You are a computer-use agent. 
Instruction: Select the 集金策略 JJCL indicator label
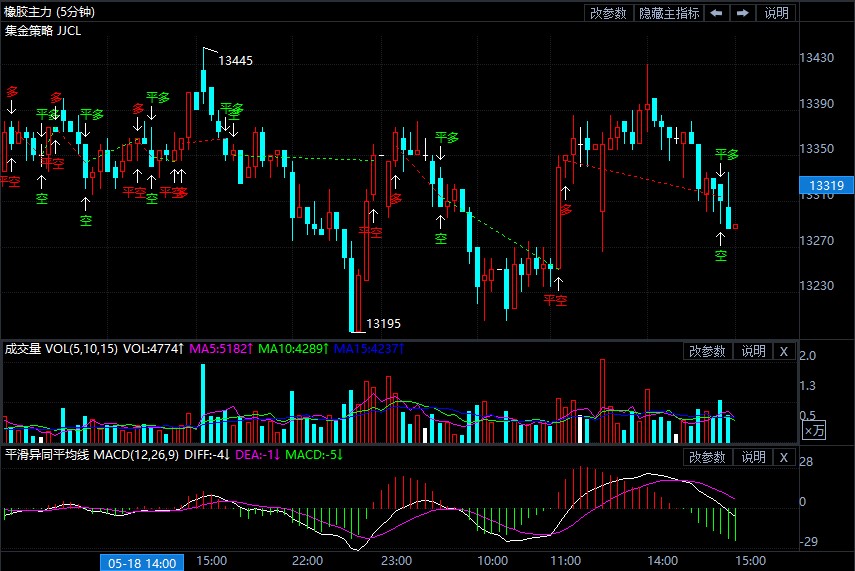click(43, 30)
